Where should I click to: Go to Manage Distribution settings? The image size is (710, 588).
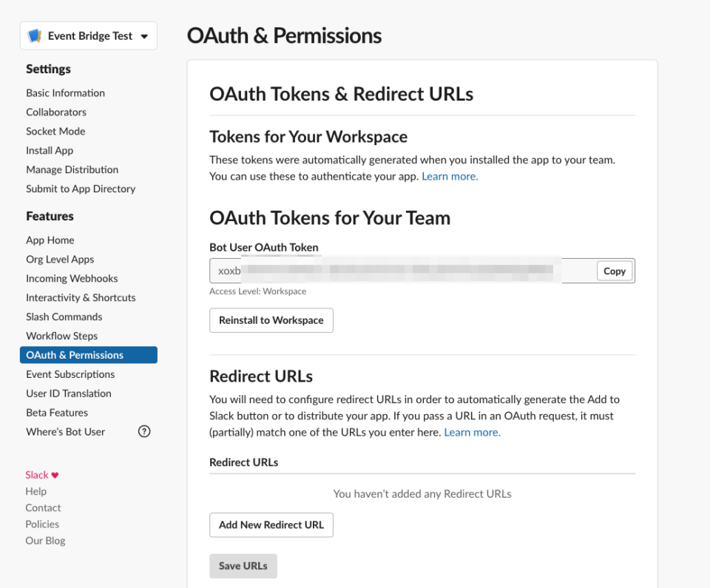click(72, 169)
